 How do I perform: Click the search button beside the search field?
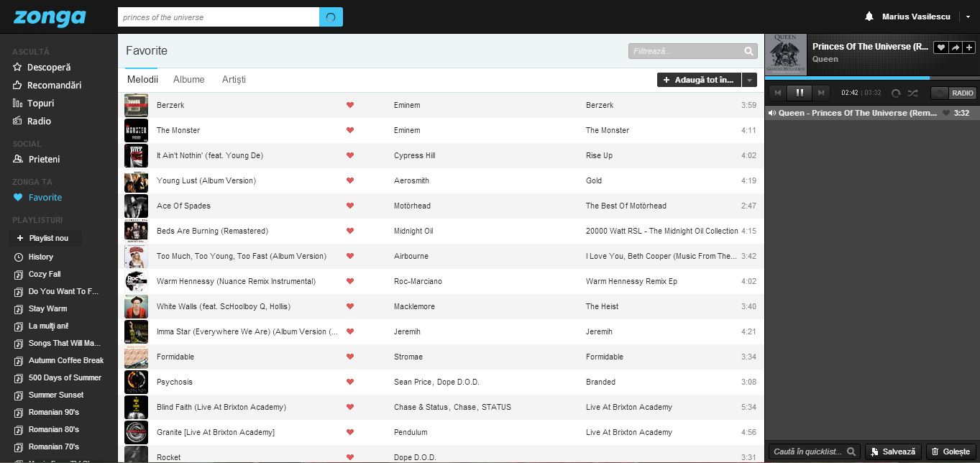[331, 17]
